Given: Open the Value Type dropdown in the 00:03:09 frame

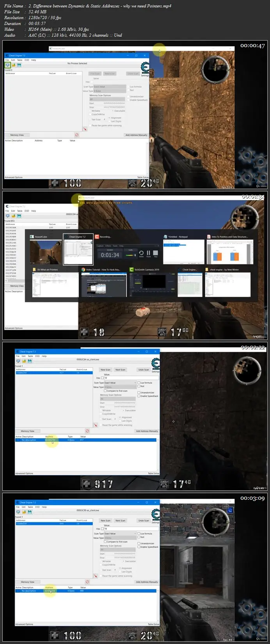Looking at the screenshot, I should pyautogui.click(x=120, y=538).
